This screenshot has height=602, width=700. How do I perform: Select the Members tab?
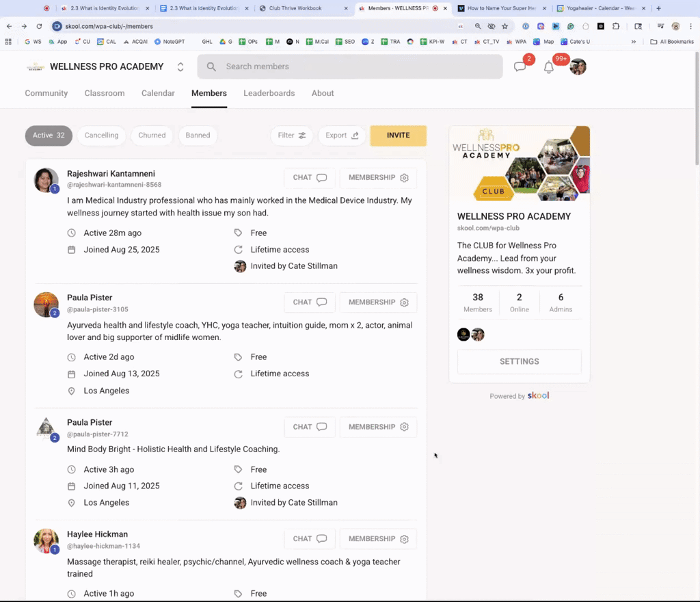coord(209,93)
